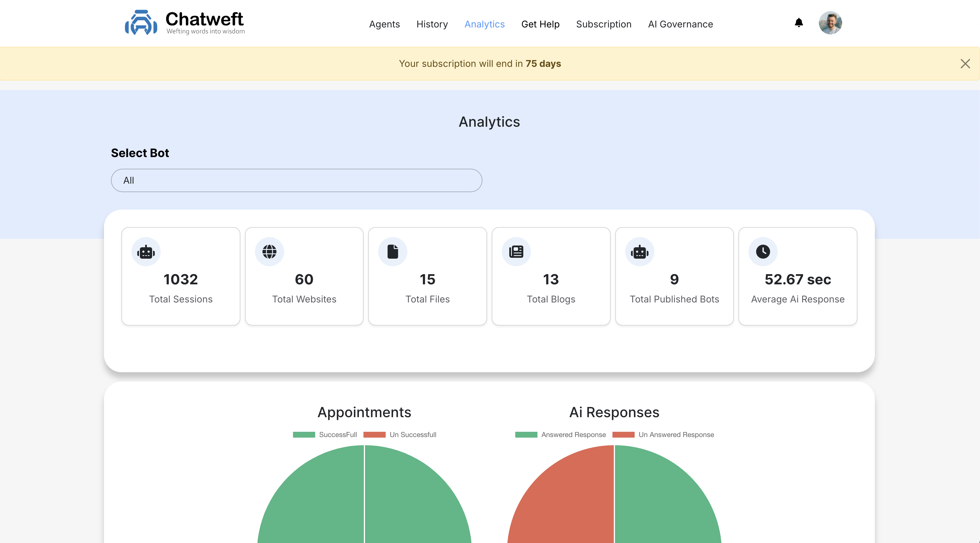Screen dimensions: 980x543
Task: Open AI Governance page
Action: [x=680, y=24]
